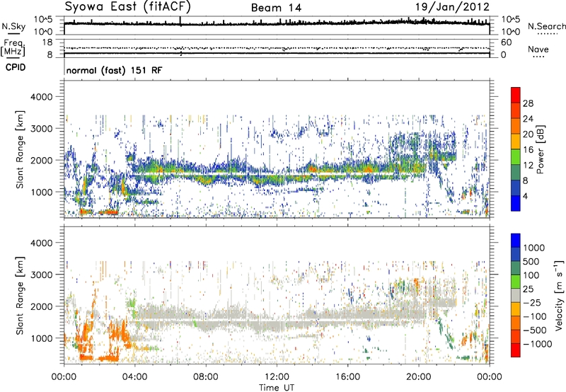
Task: Pick the red top segment of Power colorbar
Action: [x=516, y=96]
